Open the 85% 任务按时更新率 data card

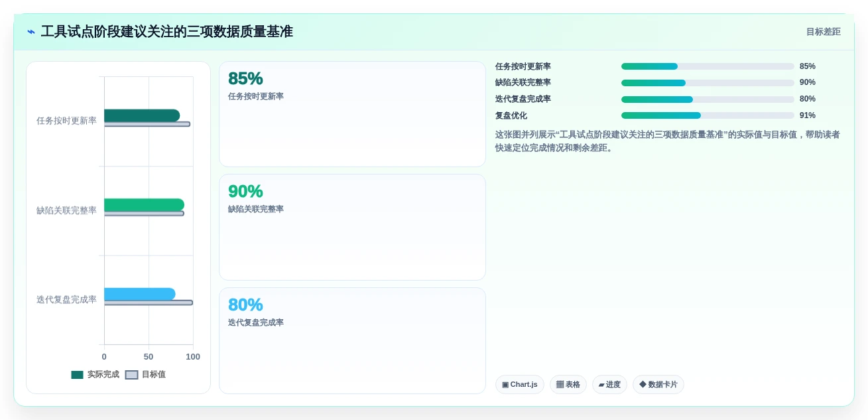click(x=352, y=114)
